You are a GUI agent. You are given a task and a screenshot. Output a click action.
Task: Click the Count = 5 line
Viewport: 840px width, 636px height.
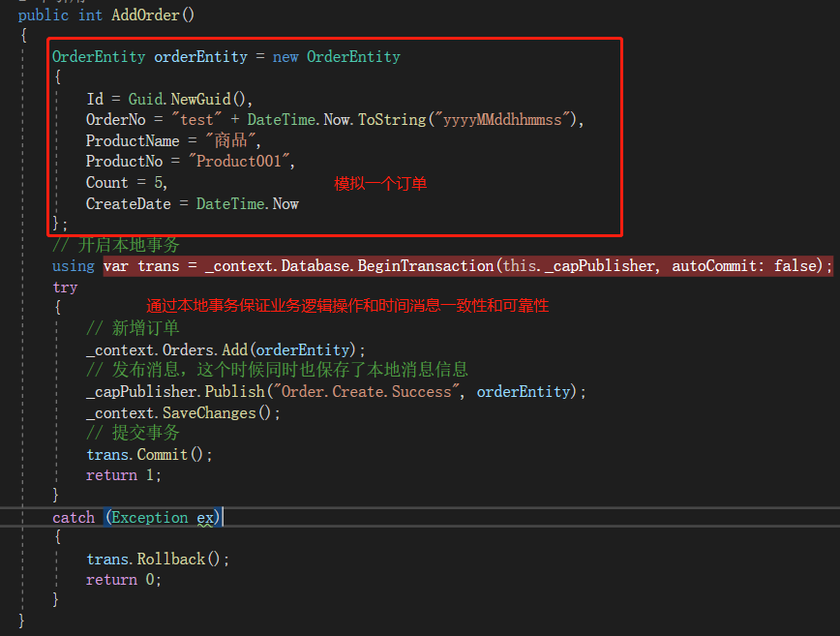coord(127,183)
